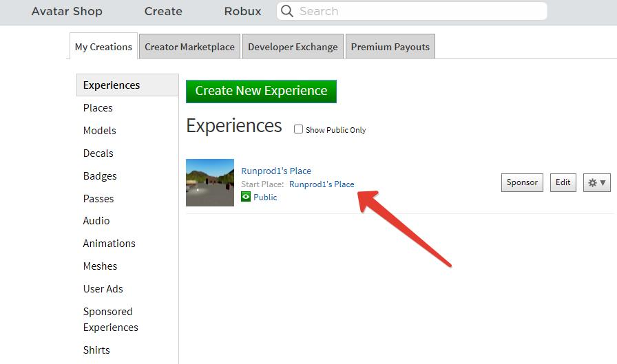This screenshot has width=617, height=364.
Task: Switch to Developer Exchange tab
Action: coord(293,47)
